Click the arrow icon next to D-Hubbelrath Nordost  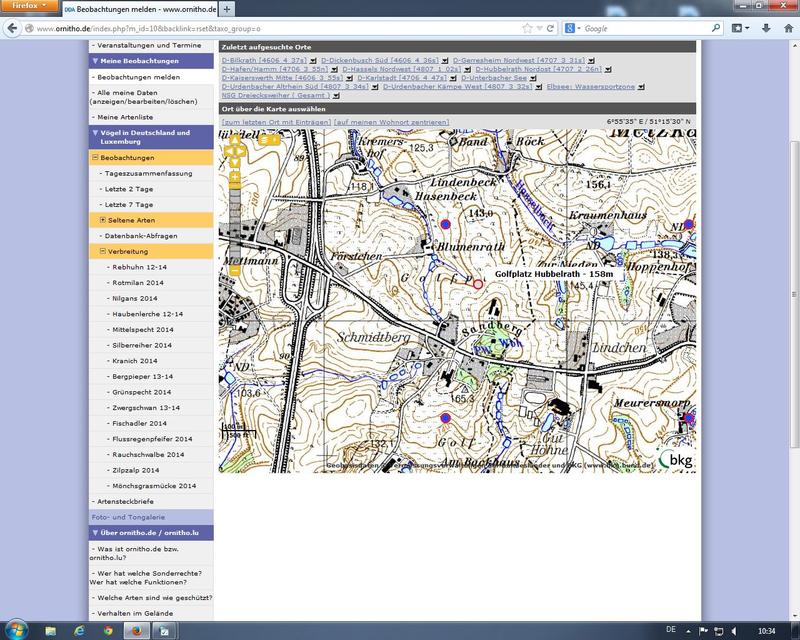point(608,69)
